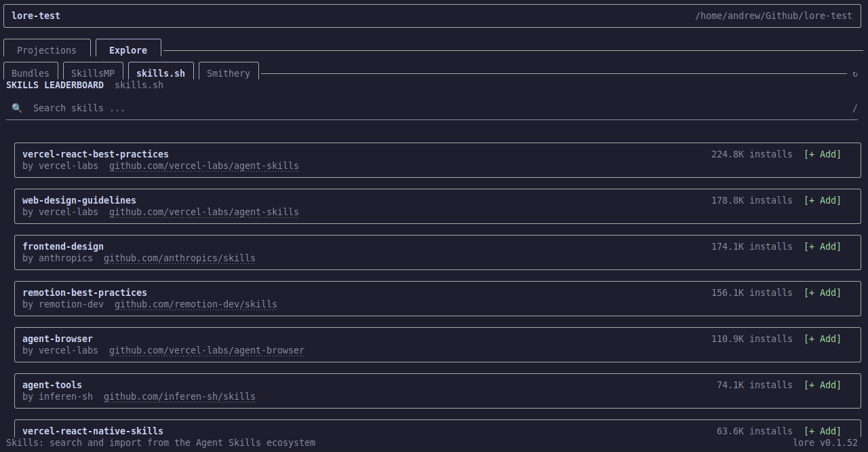Add the web-design-guidelines skill
This screenshot has width=868, height=452.
tap(822, 200)
